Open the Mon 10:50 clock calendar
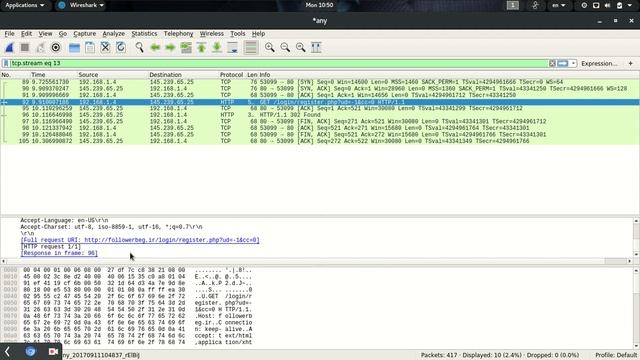 tap(319, 5)
